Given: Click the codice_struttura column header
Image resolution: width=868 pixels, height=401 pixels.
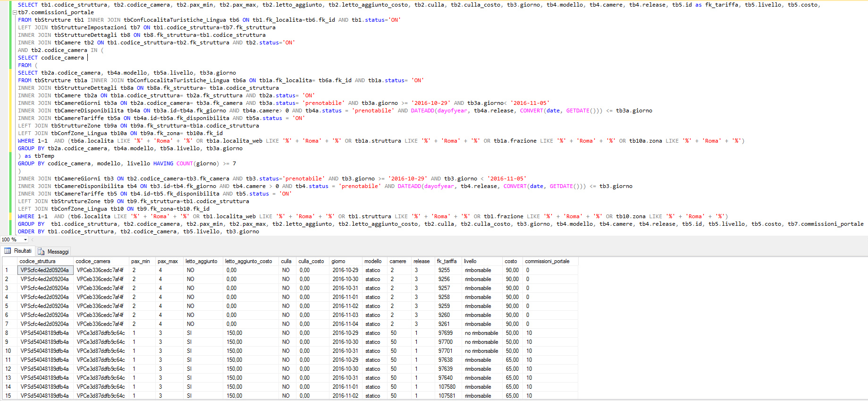Looking at the screenshot, I should click(x=45, y=261).
